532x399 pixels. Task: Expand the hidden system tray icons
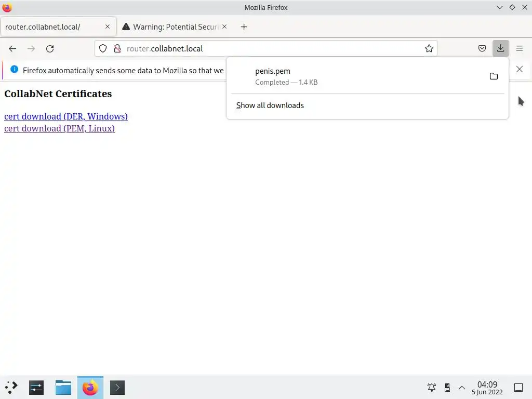(x=462, y=388)
